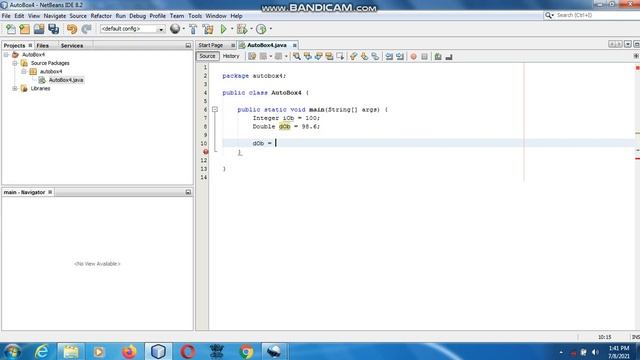Open the Profile Project dropdown arrow
The image size is (640, 360).
click(270, 29)
